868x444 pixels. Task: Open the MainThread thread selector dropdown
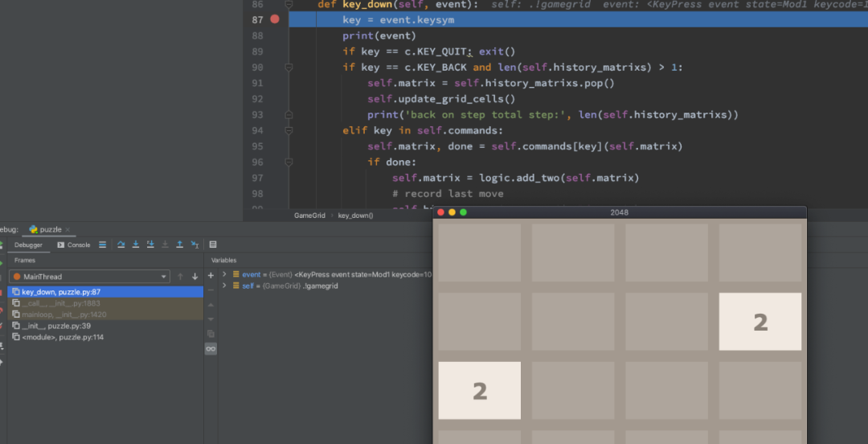[89, 277]
